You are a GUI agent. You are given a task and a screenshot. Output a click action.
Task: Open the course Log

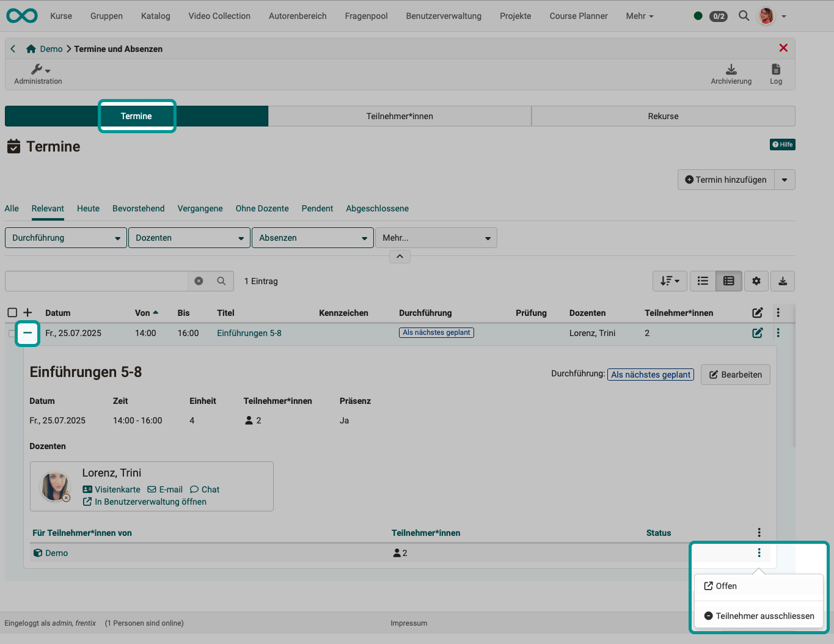(x=775, y=73)
